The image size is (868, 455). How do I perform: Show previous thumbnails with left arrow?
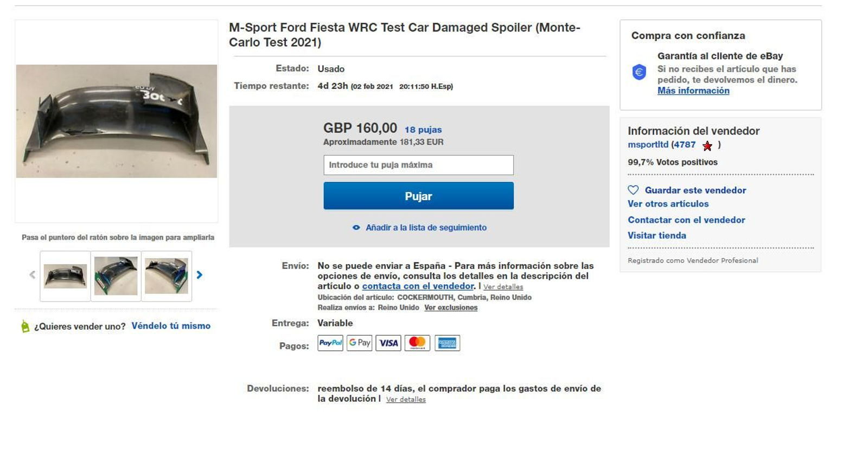33,275
